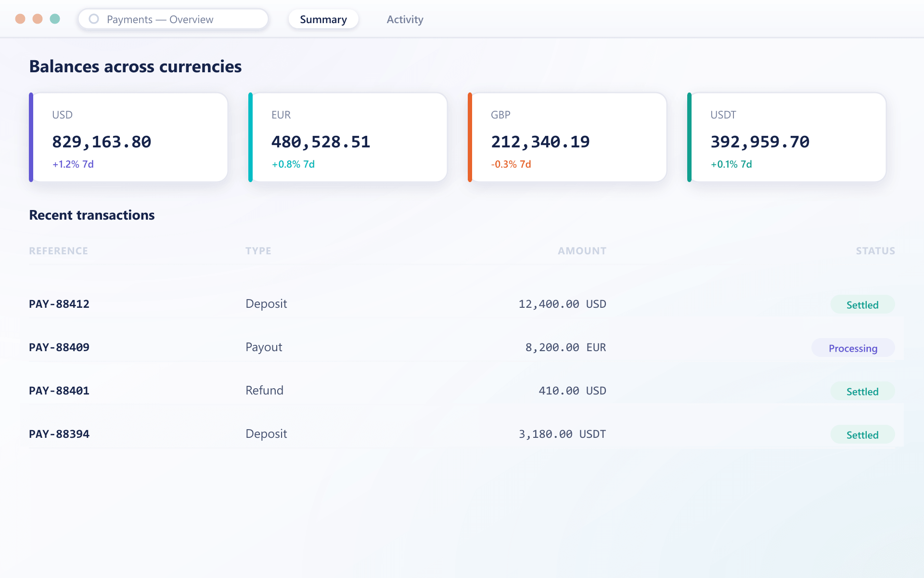Click the USDT balance 392,959.70
This screenshot has width=924, height=578.
coord(760,142)
